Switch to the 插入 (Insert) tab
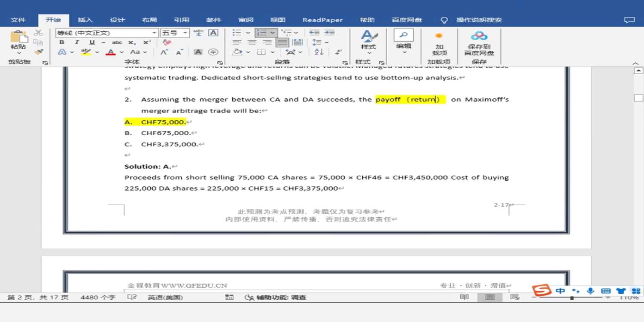This screenshot has height=322, width=644. coord(85,20)
